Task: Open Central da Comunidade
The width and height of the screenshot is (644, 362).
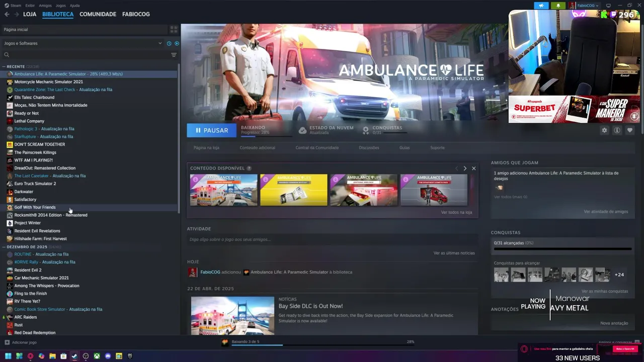Action: click(x=317, y=148)
